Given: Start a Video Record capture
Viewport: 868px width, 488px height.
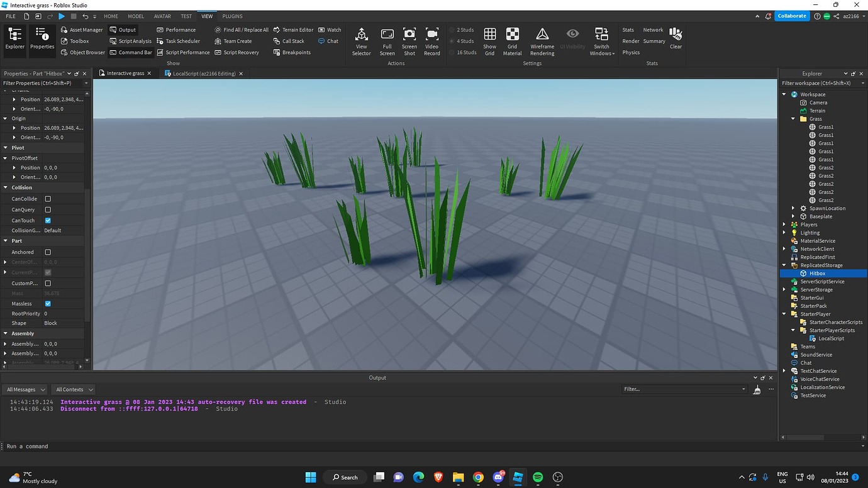Looking at the screenshot, I should pos(431,40).
